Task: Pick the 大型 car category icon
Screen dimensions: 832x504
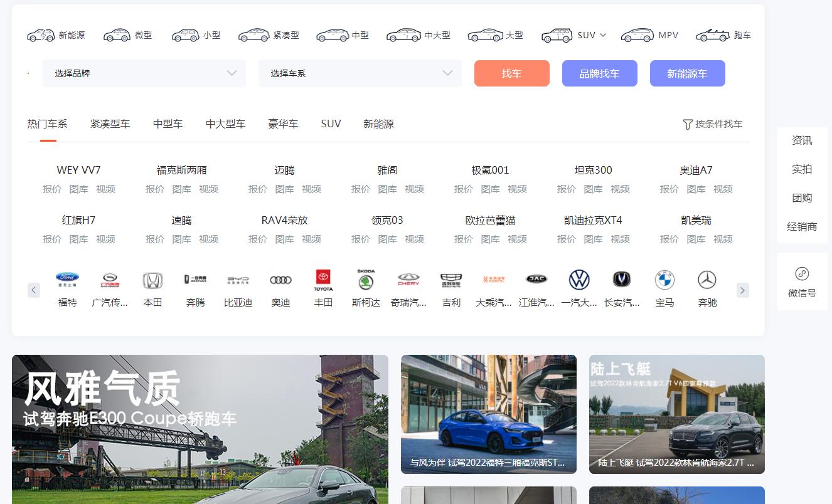Action: click(x=485, y=35)
